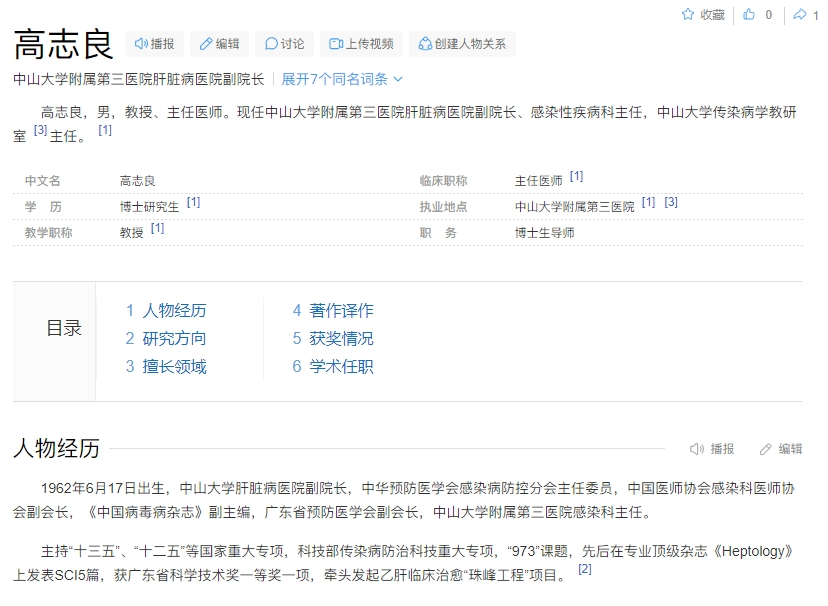Expand 展开7个同名词条 dropdown
The image size is (828, 606).
(x=342, y=79)
